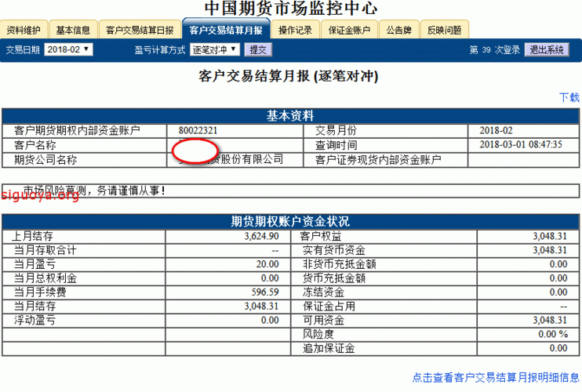
Task: Click the 当月盈亏 value 20.00
Action: [x=267, y=264]
